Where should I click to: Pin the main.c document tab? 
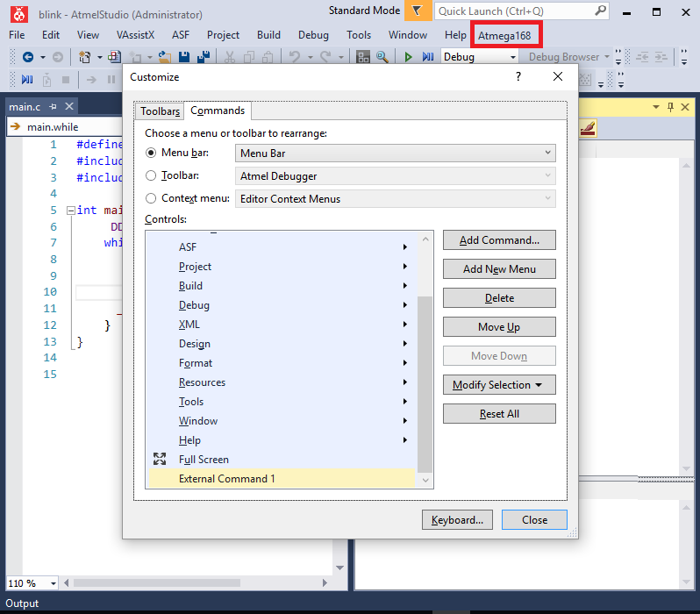(53, 107)
